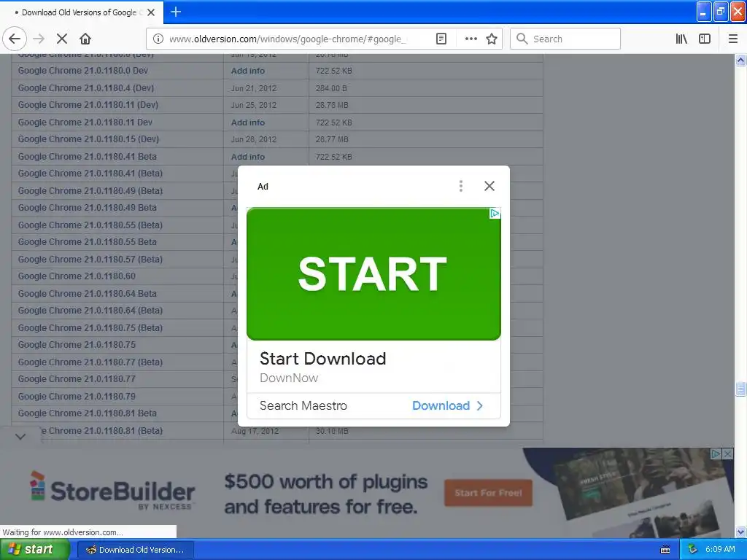Bookmark this page with the star

[492, 39]
